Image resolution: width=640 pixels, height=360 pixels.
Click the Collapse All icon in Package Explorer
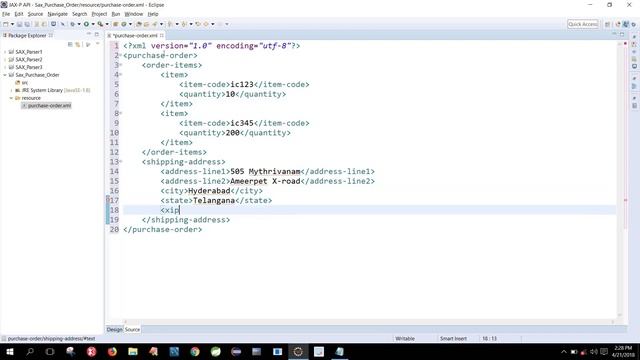pyautogui.click(x=70, y=44)
